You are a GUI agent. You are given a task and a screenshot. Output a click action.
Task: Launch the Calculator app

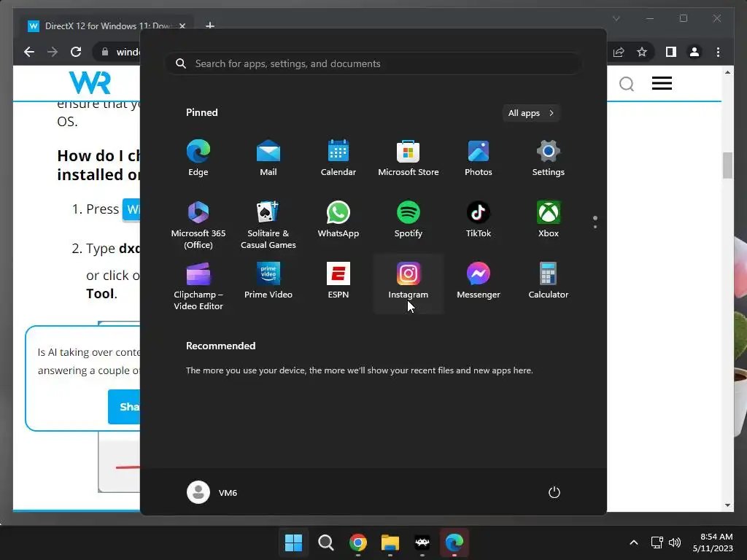549,281
